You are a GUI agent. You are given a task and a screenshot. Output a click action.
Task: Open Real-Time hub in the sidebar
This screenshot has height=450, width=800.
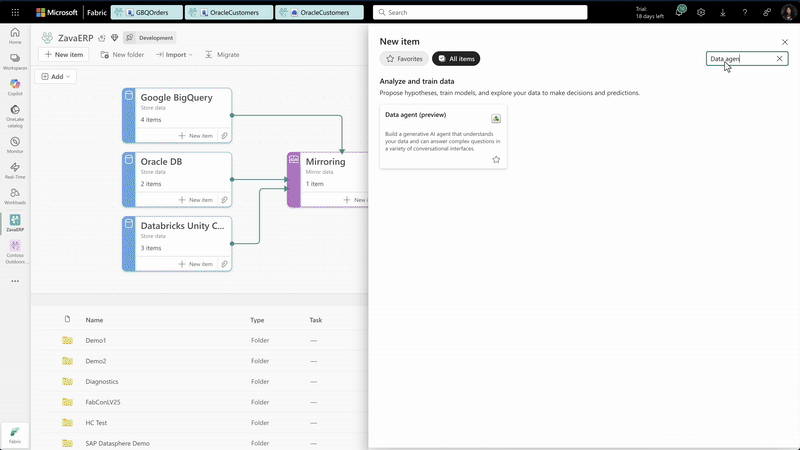coord(15,171)
